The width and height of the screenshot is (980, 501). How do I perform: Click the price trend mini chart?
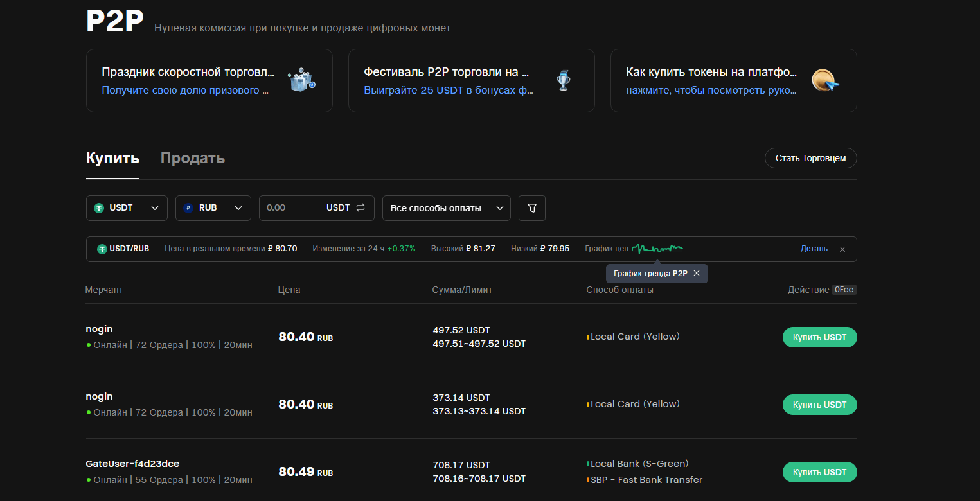point(657,249)
